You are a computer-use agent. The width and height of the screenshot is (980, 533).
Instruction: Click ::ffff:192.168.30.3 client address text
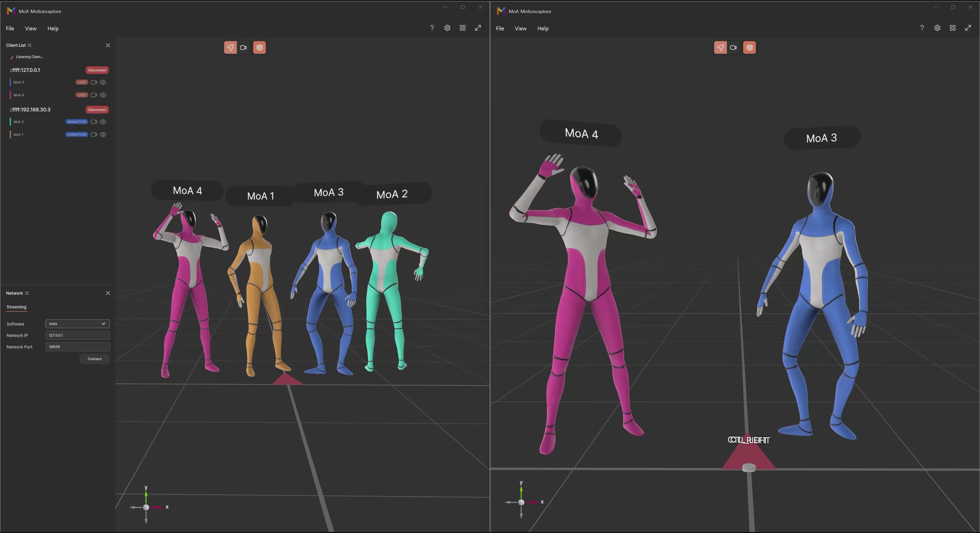[x=30, y=109]
